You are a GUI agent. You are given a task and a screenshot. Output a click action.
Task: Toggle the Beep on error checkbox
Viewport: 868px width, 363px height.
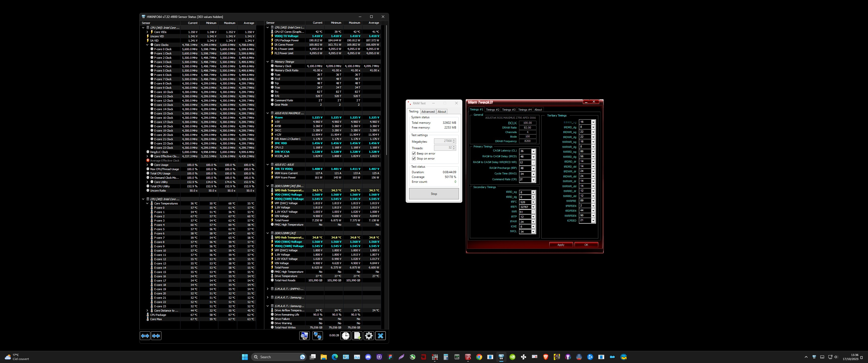click(414, 154)
